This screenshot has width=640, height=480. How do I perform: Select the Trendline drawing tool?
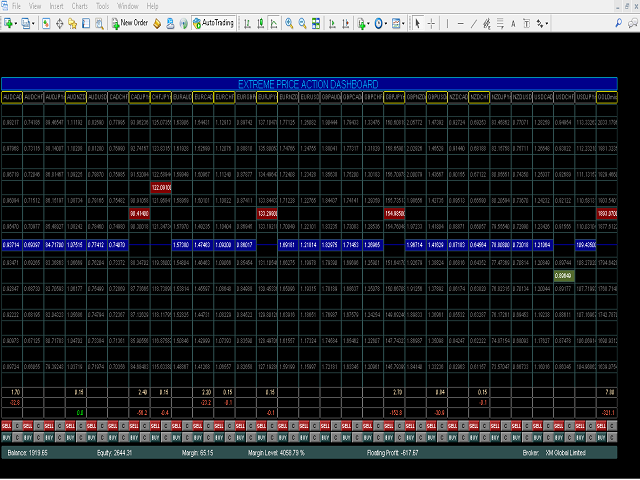pos(473,23)
